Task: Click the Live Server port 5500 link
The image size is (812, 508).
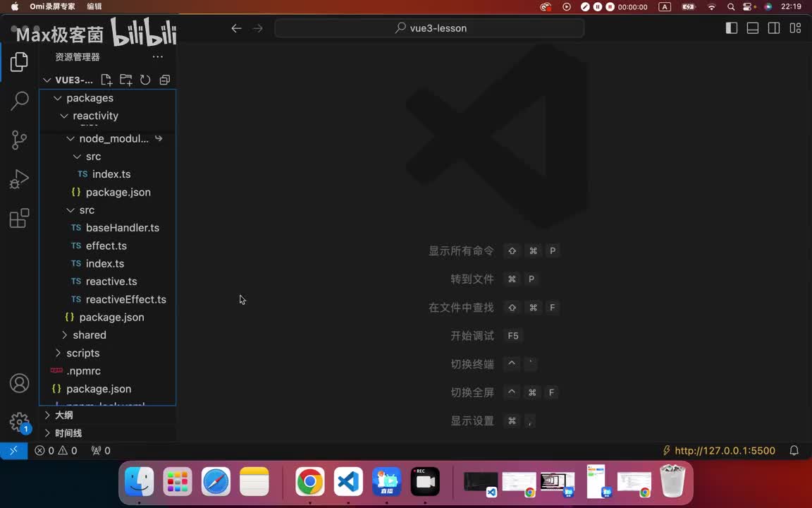Action: [x=719, y=450]
